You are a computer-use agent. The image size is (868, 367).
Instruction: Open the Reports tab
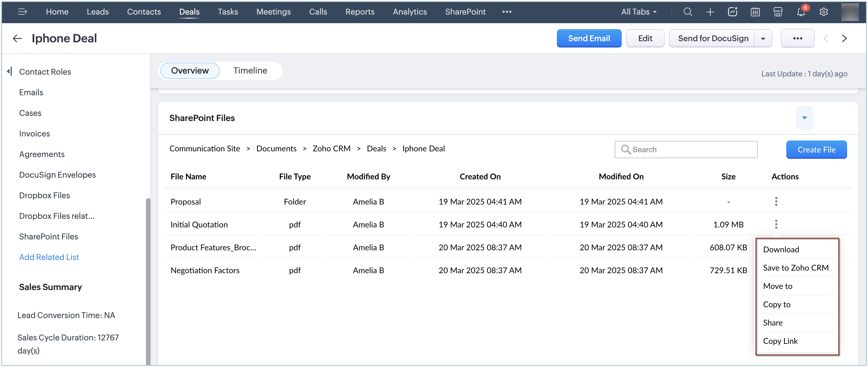point(359,12)
